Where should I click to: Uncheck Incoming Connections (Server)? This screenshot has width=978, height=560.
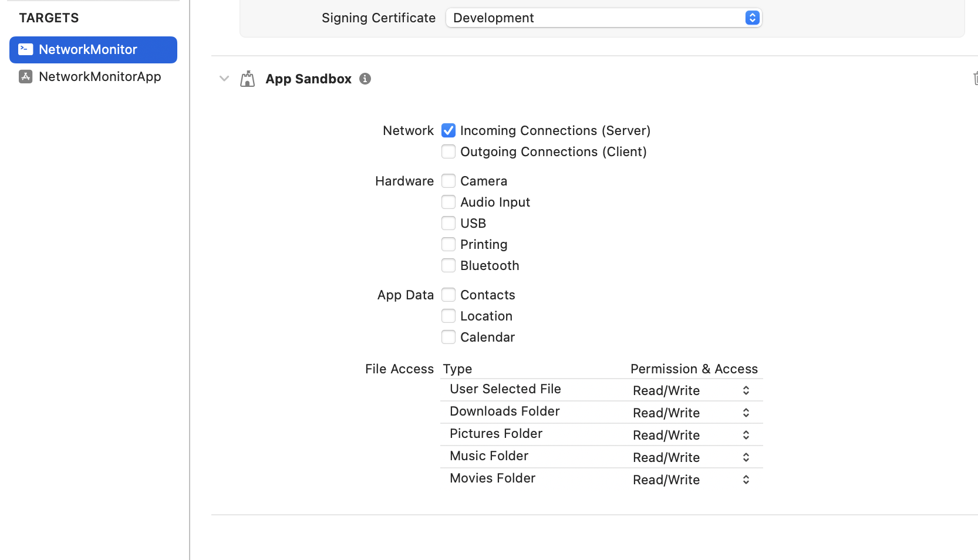tap(448, 130)
